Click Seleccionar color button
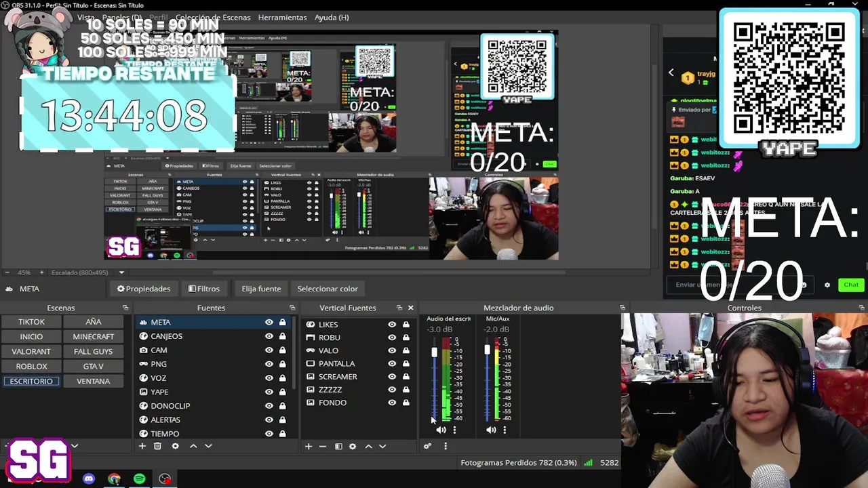Screen dimensions: 868x488 (x=328, y=289)
